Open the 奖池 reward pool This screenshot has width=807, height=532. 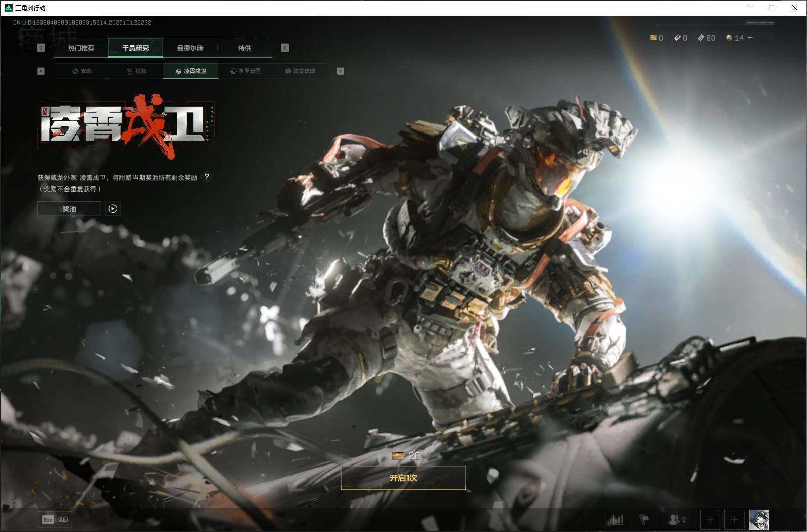[x=69, y=209]
